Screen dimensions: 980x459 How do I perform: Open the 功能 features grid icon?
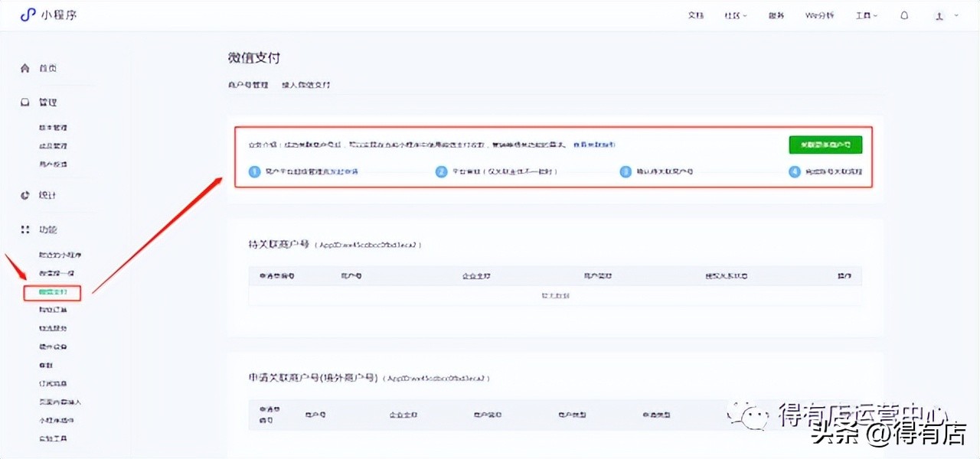25,229
